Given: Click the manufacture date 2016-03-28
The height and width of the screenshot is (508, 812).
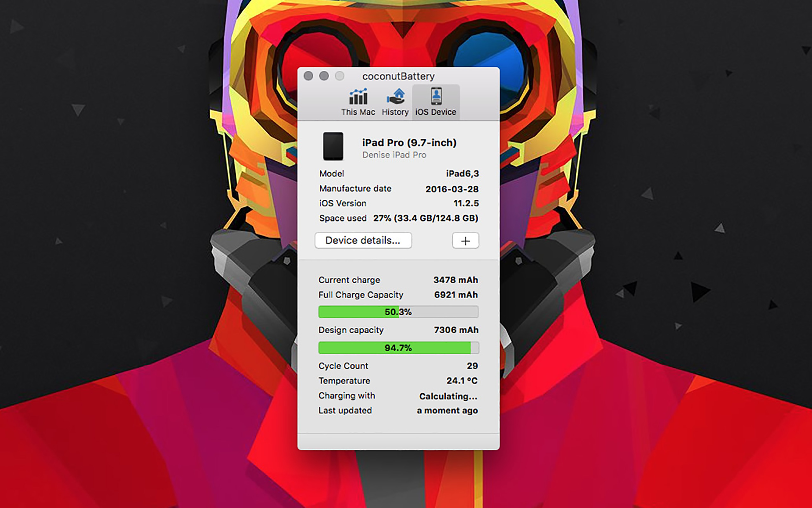Looking at the screenshot, I should coord(452,189).
